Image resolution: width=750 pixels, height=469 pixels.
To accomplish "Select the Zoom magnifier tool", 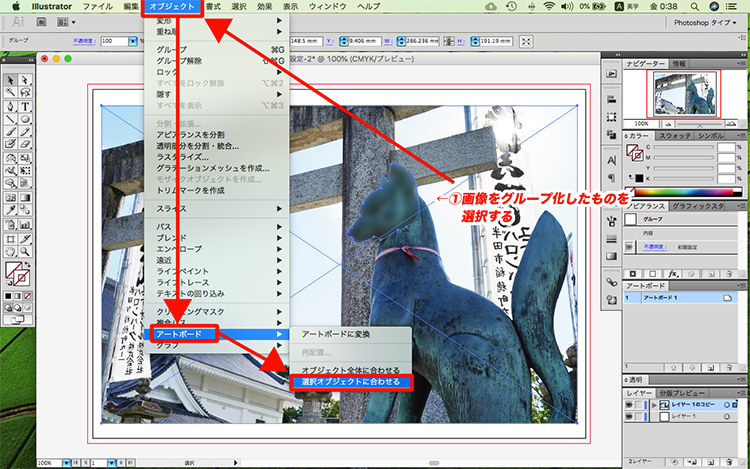I will [x=24, y=250].
